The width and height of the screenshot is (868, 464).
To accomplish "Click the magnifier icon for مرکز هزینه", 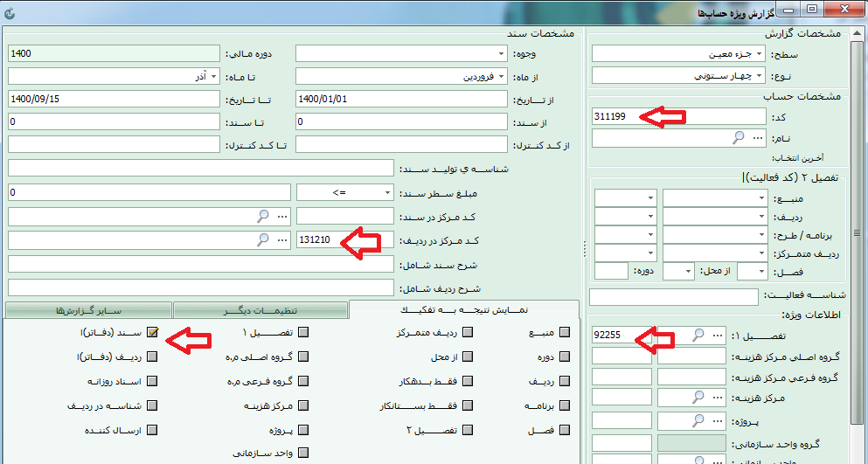I will 698,397.
